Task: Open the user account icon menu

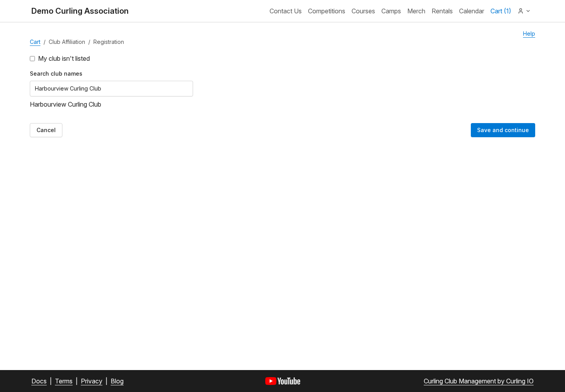Action: tap(521, 11)
